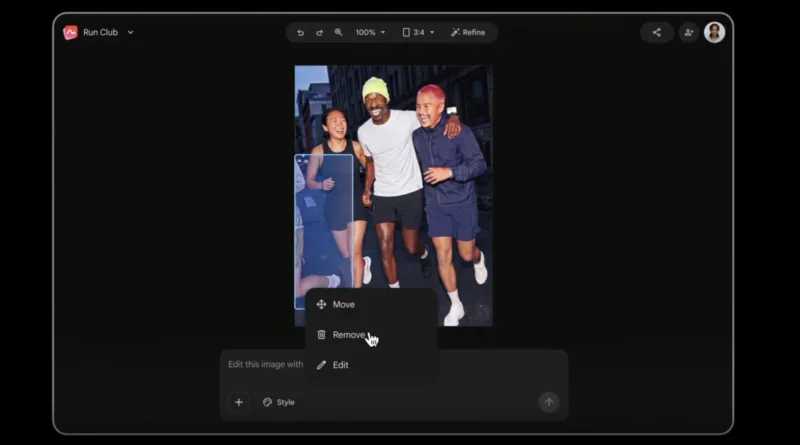Click the plus add attachment button
The height and width of the screenshot is (445, 800).
click(x=238, y=402)
